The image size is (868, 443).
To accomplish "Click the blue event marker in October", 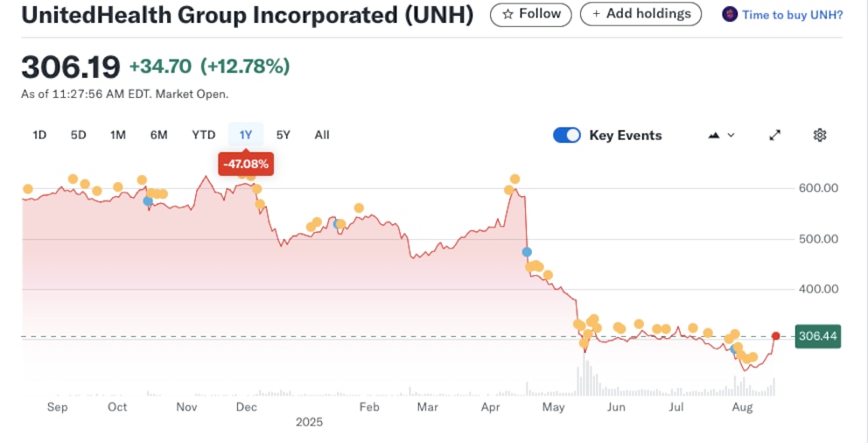I will coord(148,201).
